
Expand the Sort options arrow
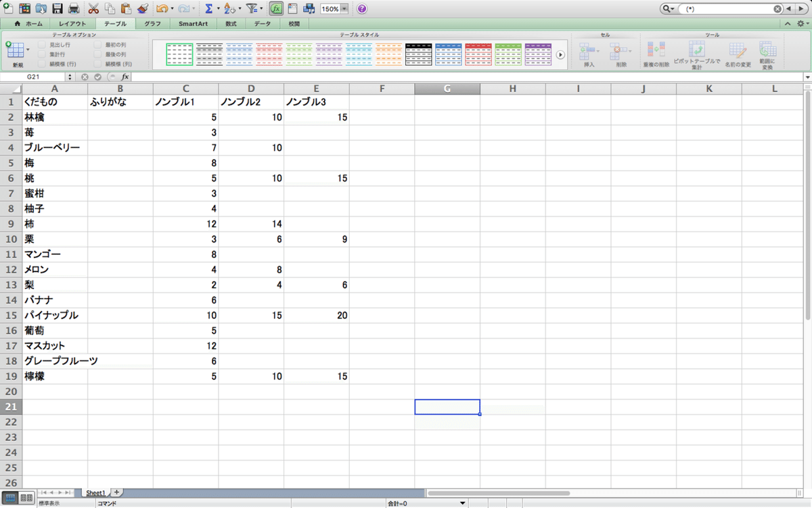point(240,9)
